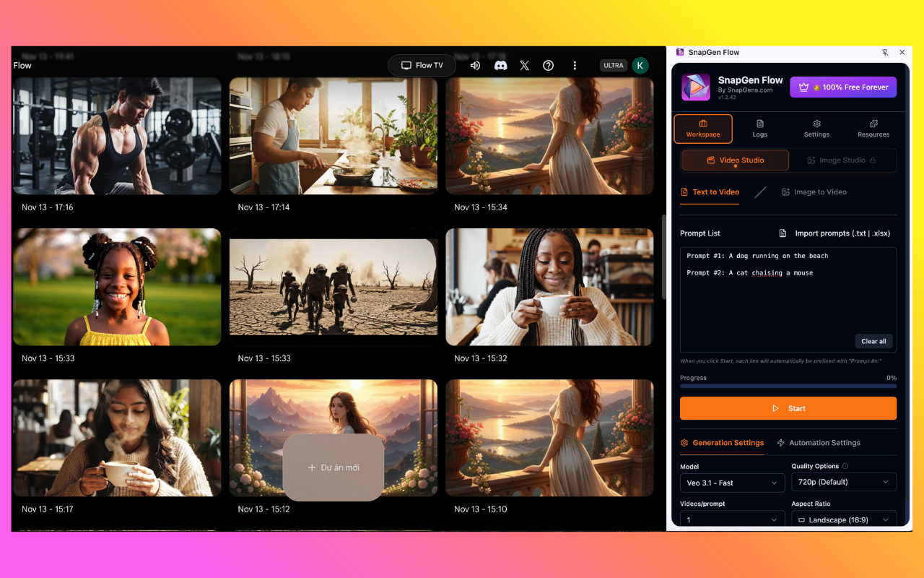Select the Workspace icon
This screenshot has height=578, width=924.
click(x=702, y=128)
